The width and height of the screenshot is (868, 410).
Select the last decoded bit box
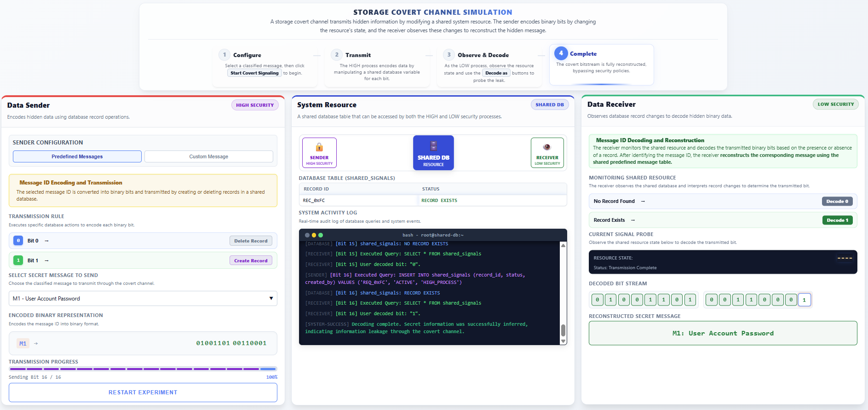pos(804,300)
